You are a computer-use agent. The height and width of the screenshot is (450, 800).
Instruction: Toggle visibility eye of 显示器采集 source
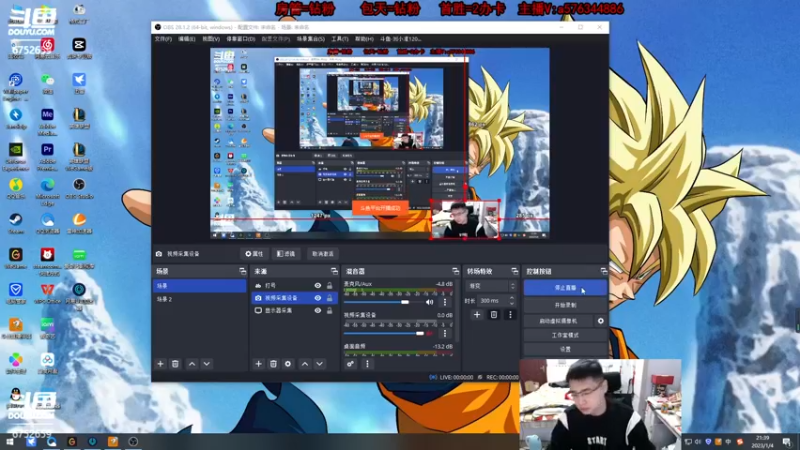click(x=318, y=310)
